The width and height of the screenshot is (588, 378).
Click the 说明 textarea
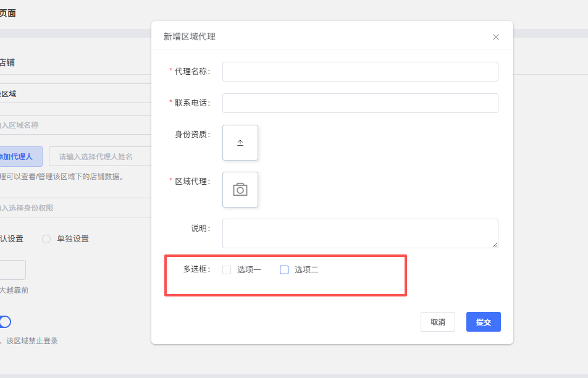point(360,233)
